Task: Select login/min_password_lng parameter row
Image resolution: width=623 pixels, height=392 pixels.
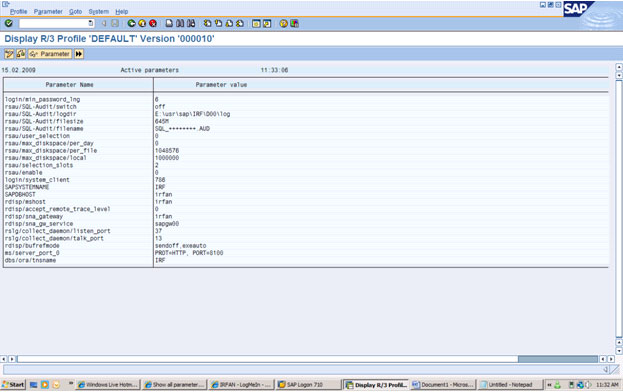Action: pos(306,99)
